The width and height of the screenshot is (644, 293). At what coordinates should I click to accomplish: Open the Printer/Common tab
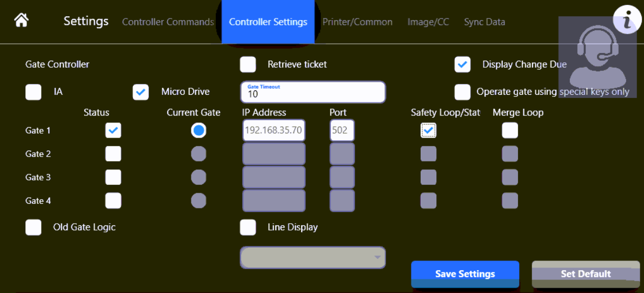357,22
